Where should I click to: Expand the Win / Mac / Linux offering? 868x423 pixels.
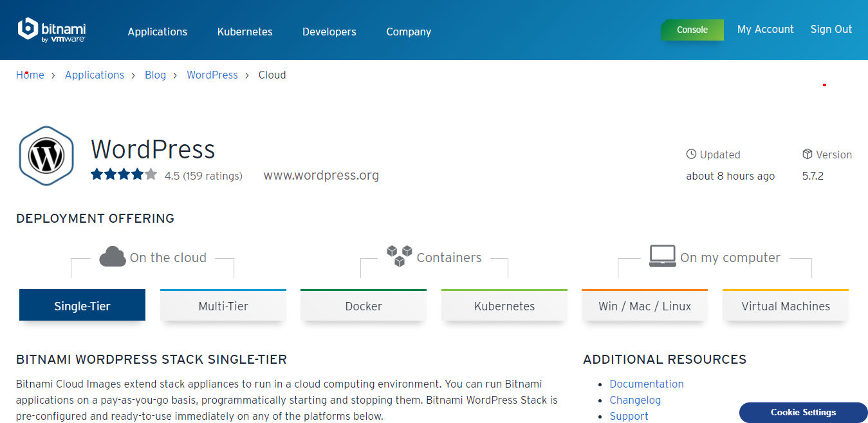(x=644, y=306)
